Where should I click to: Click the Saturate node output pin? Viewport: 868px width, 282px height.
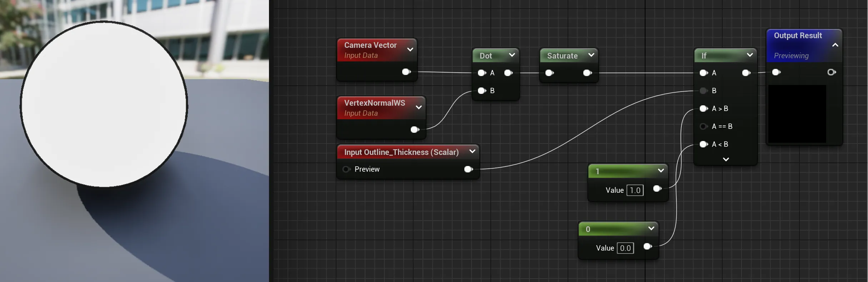pos(587,73)
